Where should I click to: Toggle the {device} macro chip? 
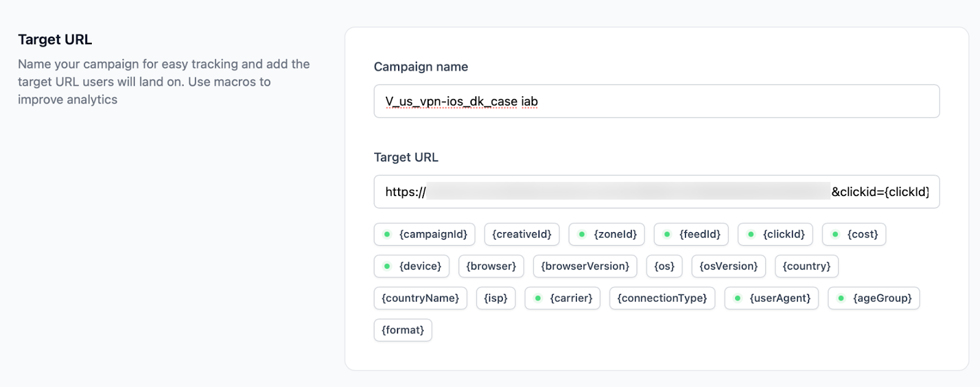(x=412, y=266)
